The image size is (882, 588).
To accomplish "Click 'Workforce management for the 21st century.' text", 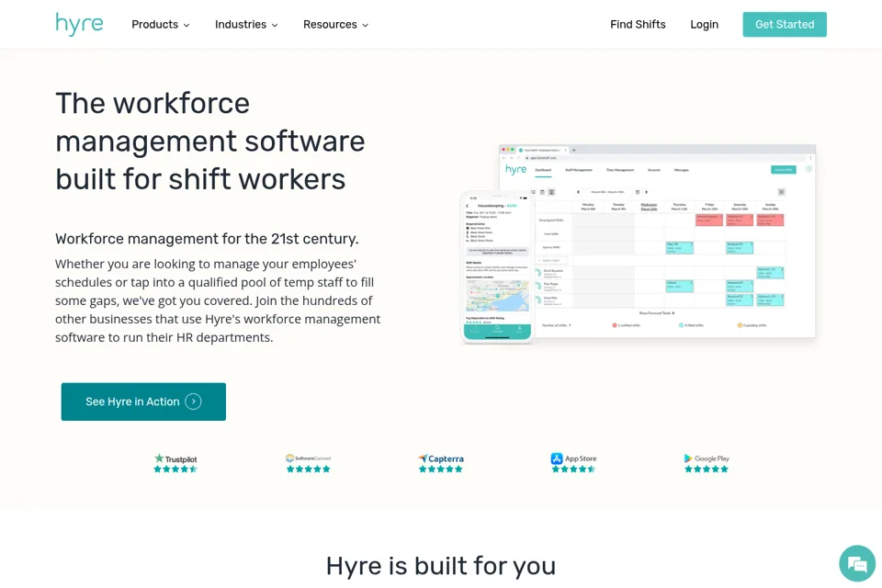I will [x=207, y=239].
